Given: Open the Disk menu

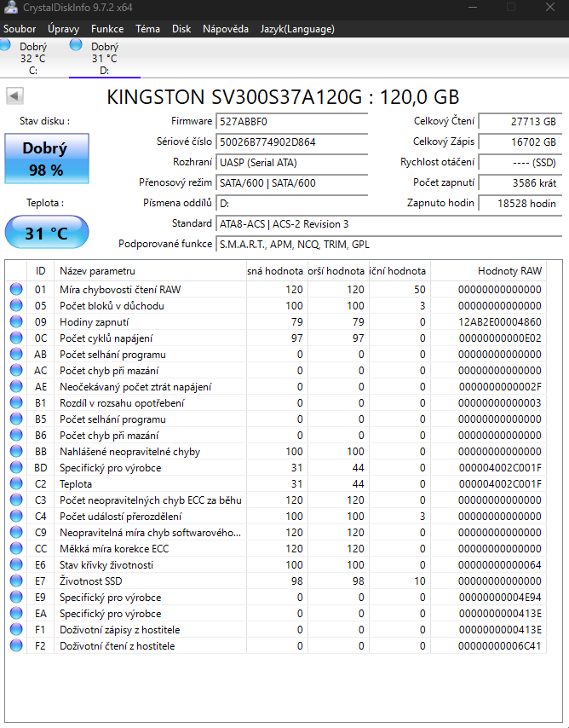Looking at the screenshot, I should pos(181,29).
